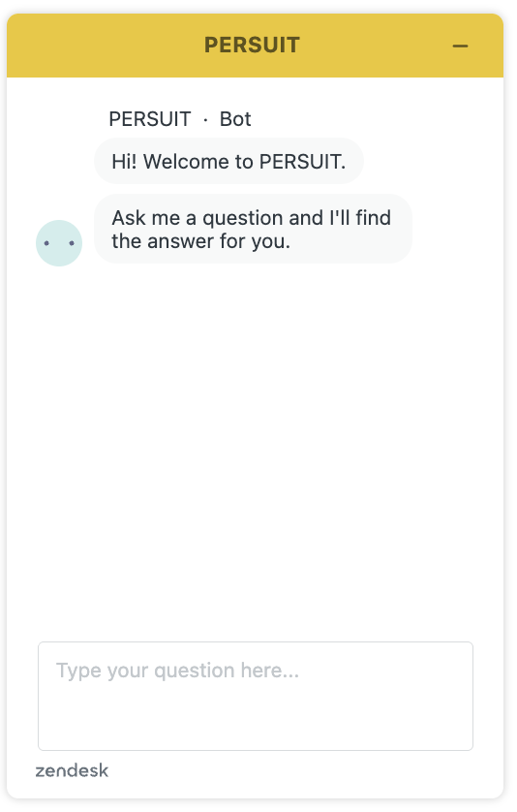Click the word 'question' in bot message
This screenshot has width=517, height=812.
[x=242, y=219]
